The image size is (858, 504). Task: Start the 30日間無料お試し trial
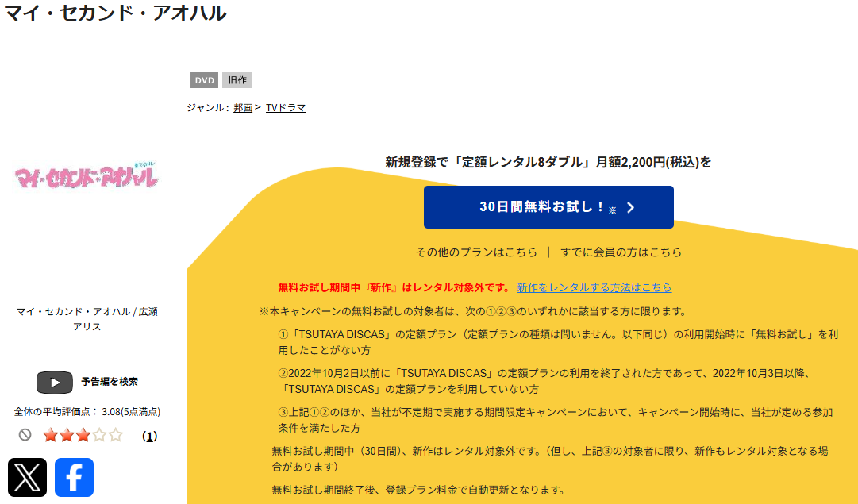[x=548, y=207]
